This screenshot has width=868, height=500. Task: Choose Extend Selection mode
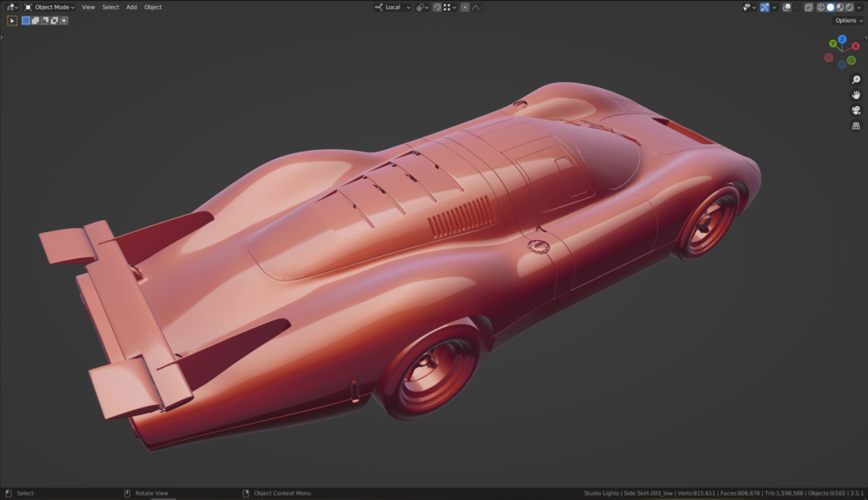(35, 20)
